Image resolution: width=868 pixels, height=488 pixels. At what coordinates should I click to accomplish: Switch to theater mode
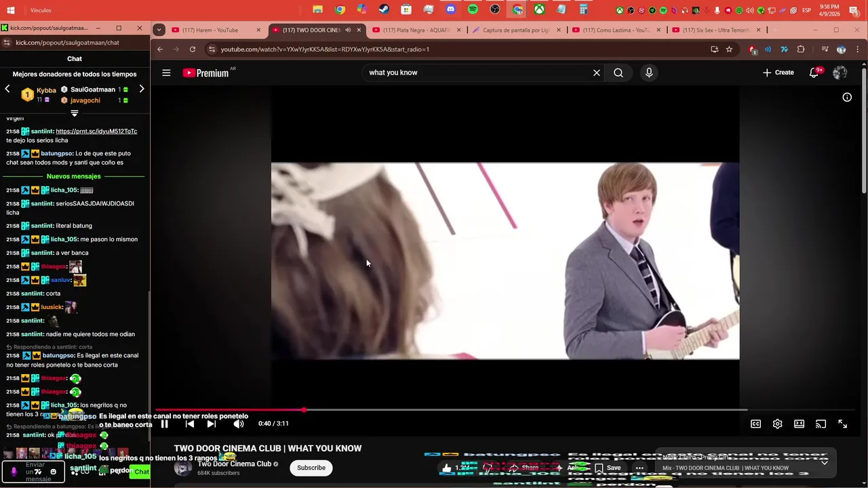pos(800,424)
